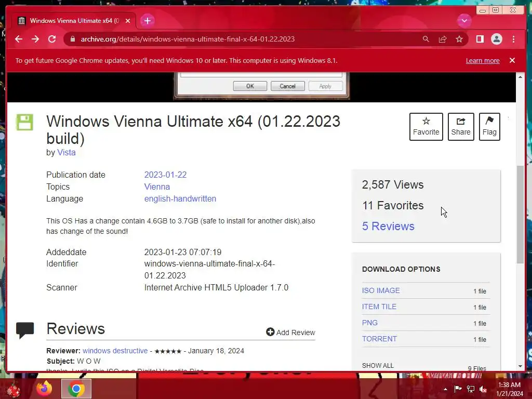Click the page scrollbar up arrow
The image size is (532, 399).
click(520, 77)
